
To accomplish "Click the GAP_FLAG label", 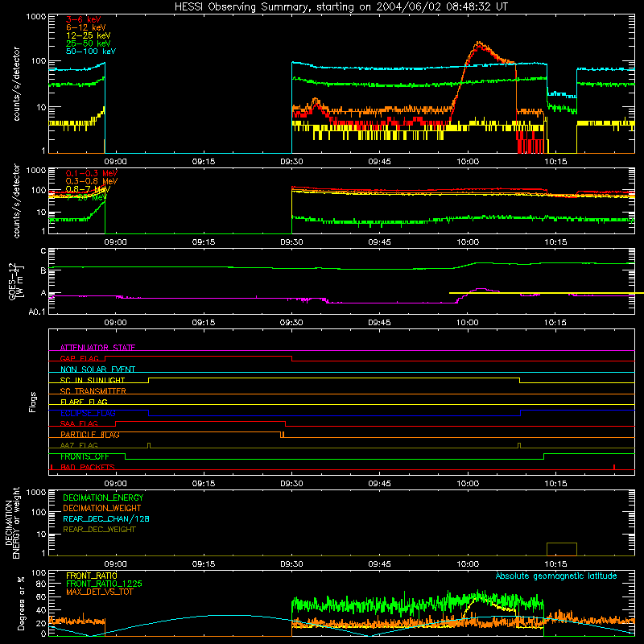I will [x=79, y=358].
